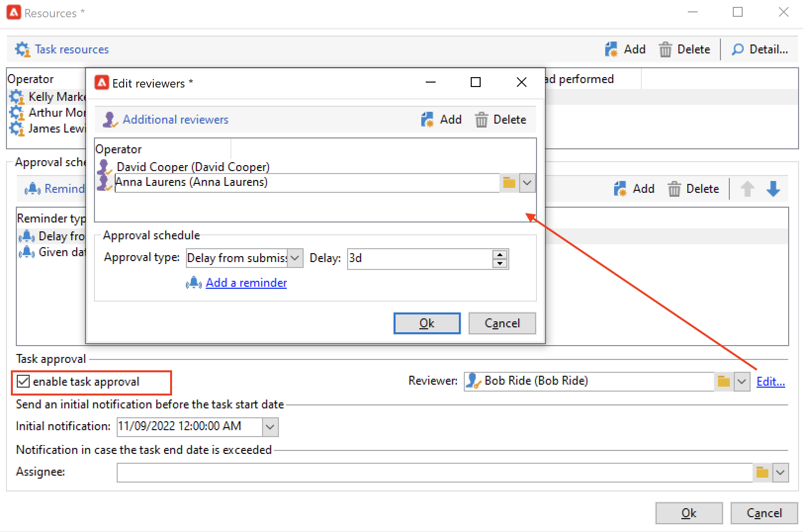Click Cancel in the Resources window
Viewport: 803px width, 532px height.
pyautogui.click(x=764, y=513)
